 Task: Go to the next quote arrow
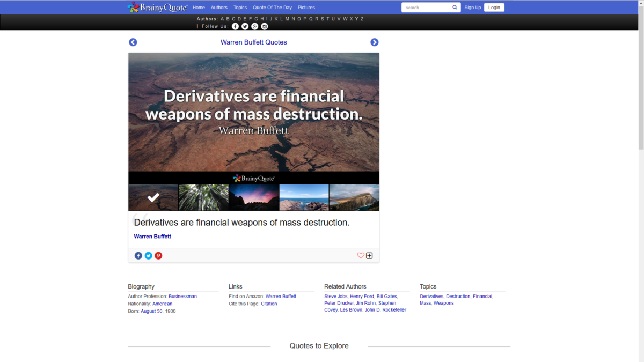point(374,42)
